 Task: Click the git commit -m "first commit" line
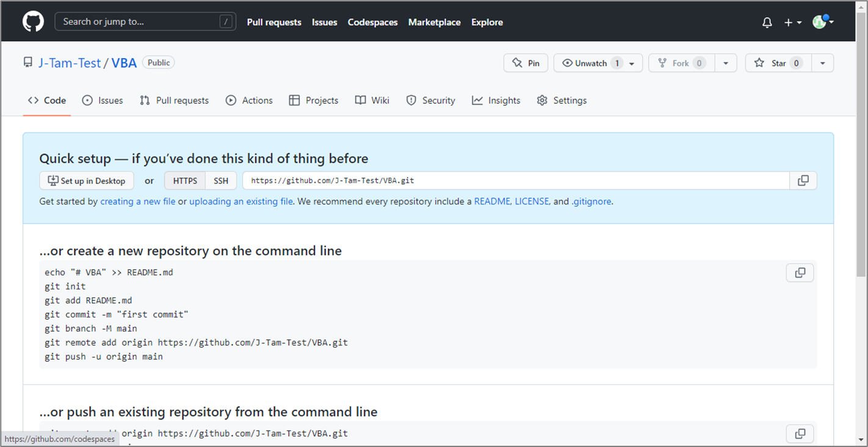pyautogui.click(x=117, y=314)
